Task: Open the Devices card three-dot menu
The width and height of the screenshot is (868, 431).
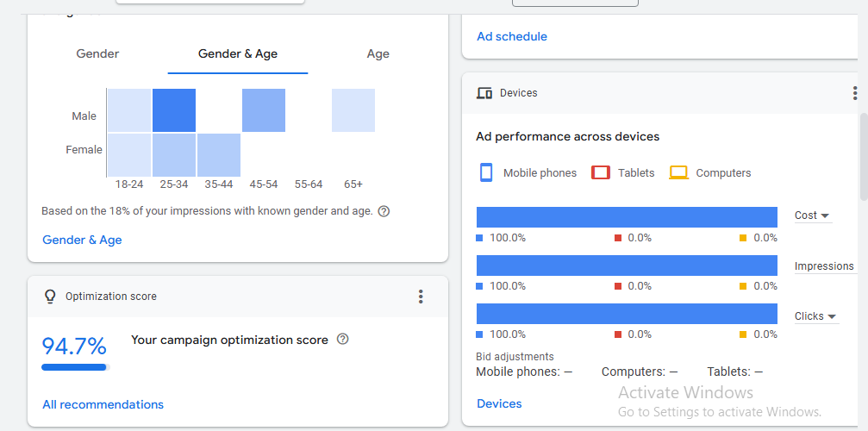Action: point(855,93)
